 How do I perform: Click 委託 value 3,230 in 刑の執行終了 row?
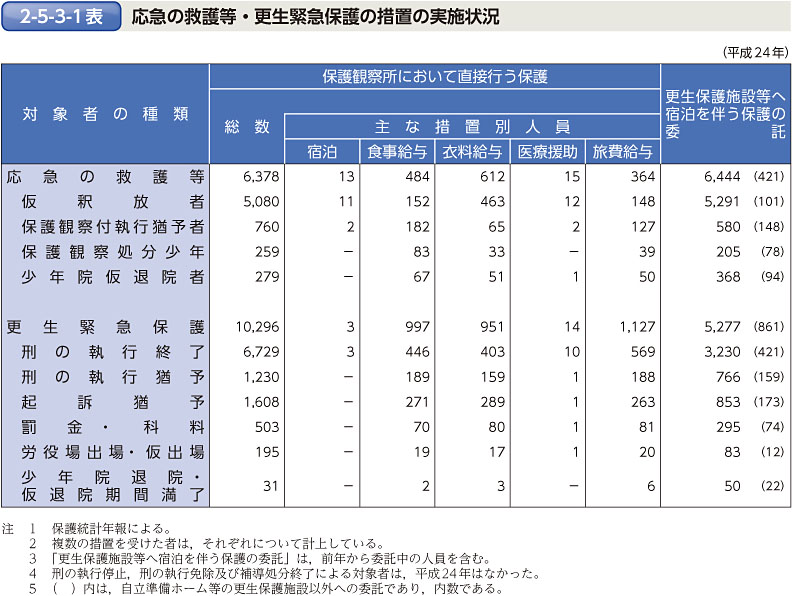[x=722, y=352]
